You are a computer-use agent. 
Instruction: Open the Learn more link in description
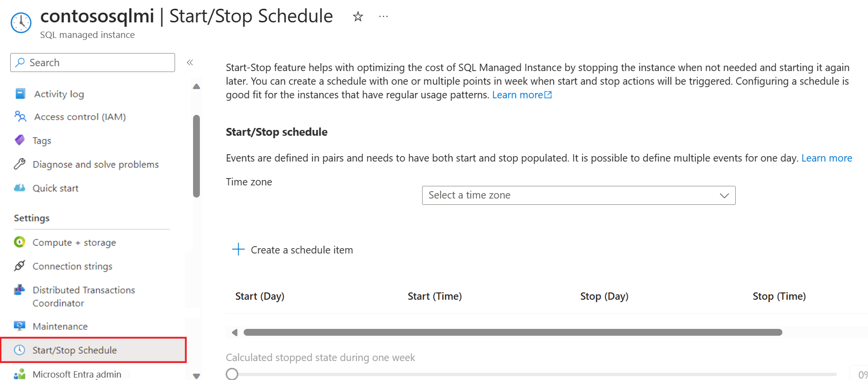pos(522,95)
